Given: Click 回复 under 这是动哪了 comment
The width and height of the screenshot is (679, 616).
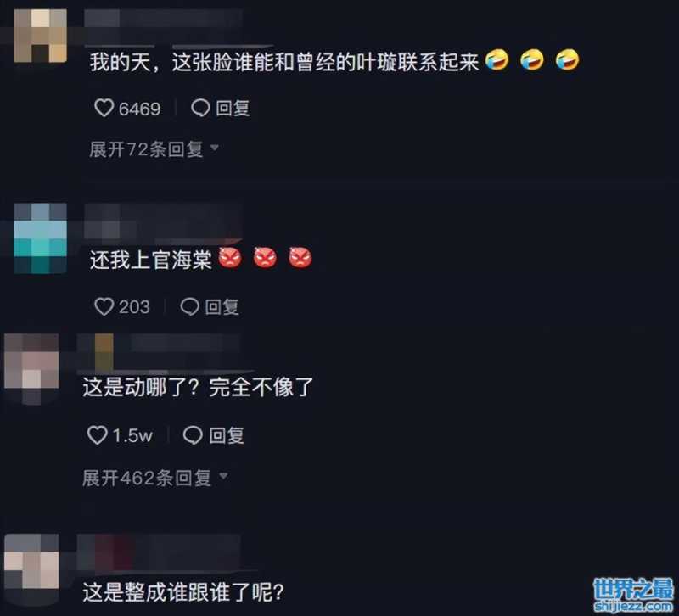Looking at the screenshot, I should pos(227,435).
